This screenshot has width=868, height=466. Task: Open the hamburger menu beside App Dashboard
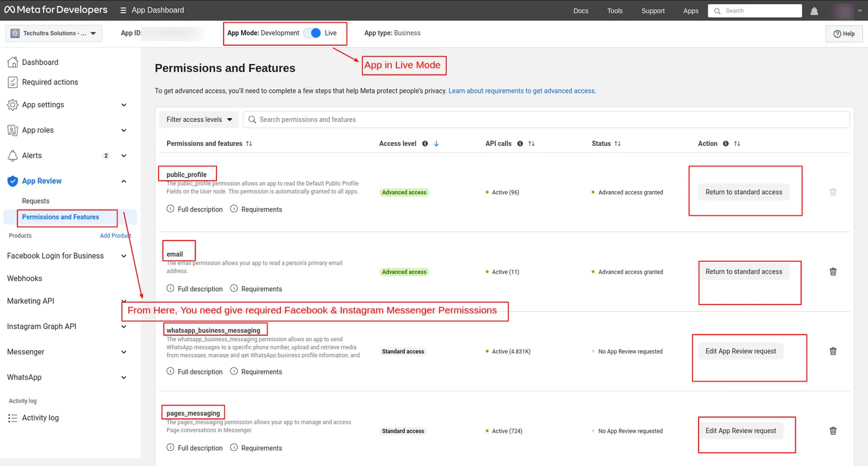pos(123,10)
